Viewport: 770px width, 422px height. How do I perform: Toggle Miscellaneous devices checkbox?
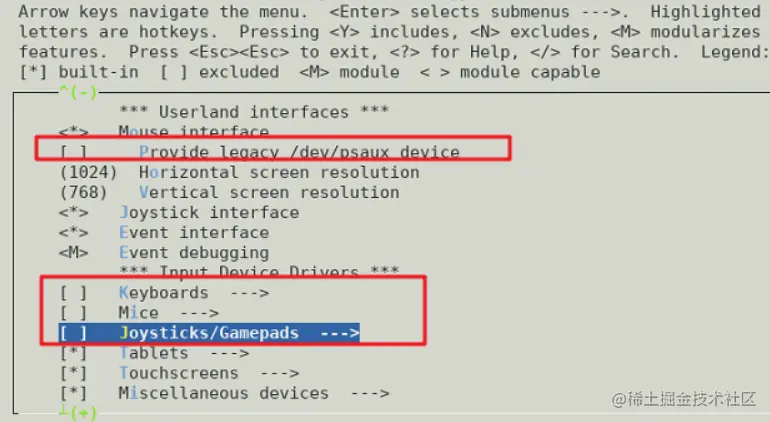point(73,393)
